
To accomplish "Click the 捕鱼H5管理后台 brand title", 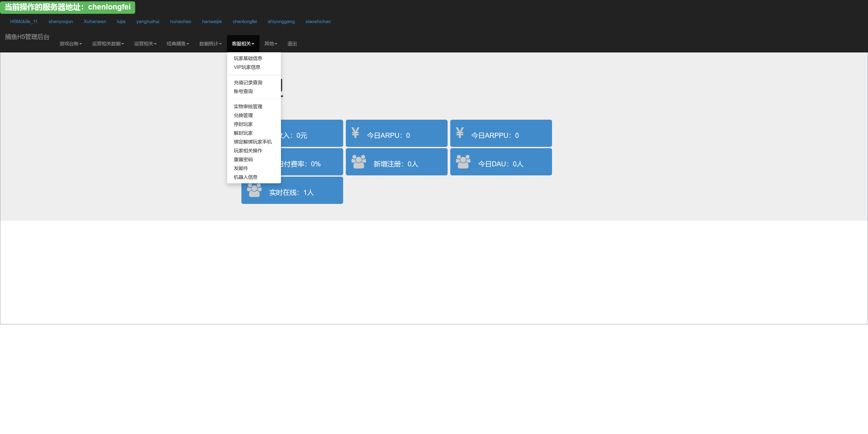I will click(x=27, y=37).
